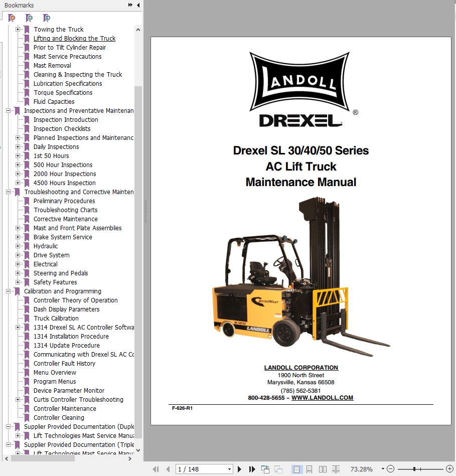Jump to the last page
The image size is (456, 476).
[x=252, y=469]
